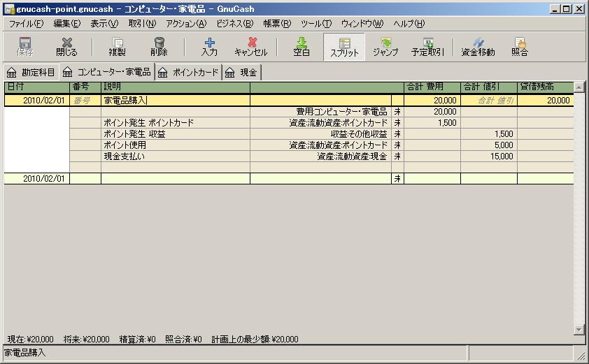This screenshot has height=364, width=589.
Task: Open the 編集(E) menu
Action: click(67, 24)
